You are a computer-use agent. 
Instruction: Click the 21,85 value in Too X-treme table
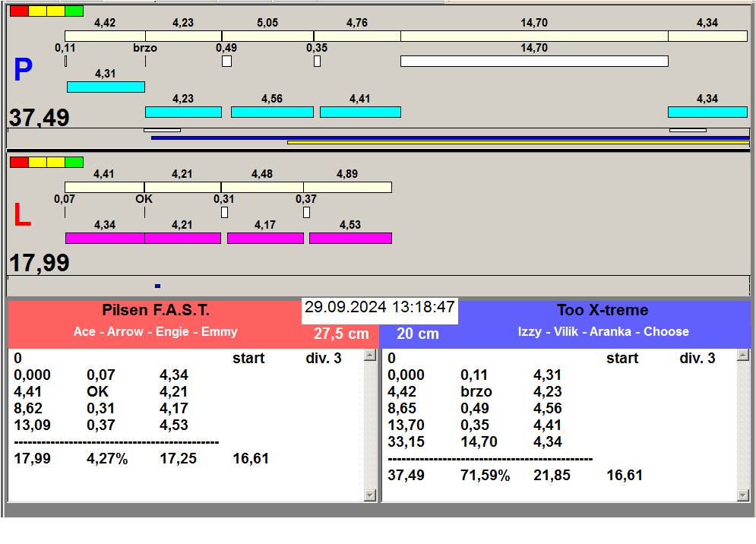point(552,476)
